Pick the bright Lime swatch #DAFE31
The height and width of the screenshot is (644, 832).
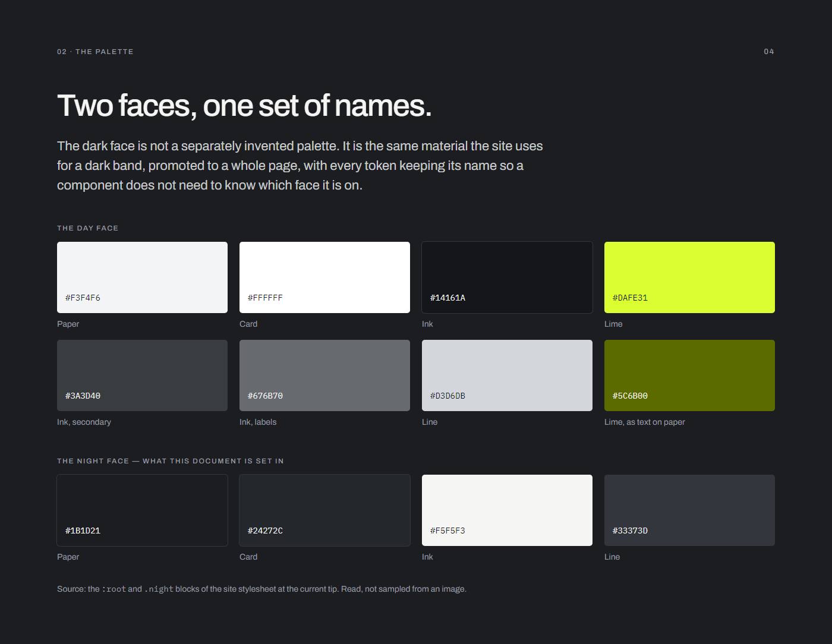point(689,277)
